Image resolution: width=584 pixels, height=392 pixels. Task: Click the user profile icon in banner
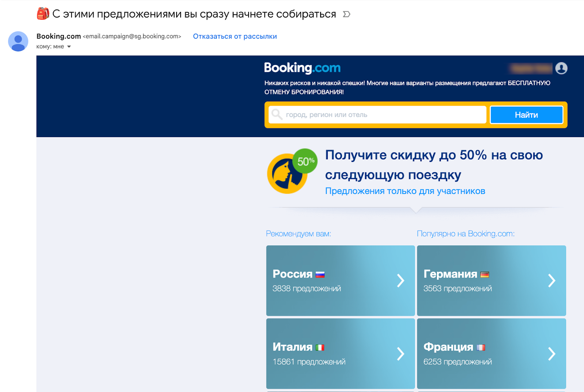(561, 68)
